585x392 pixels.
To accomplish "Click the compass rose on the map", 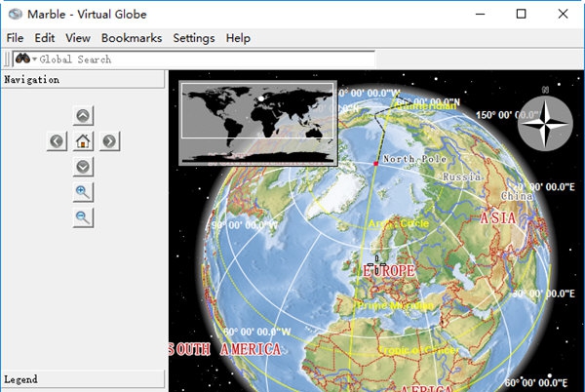I will (x=545, y=124).
